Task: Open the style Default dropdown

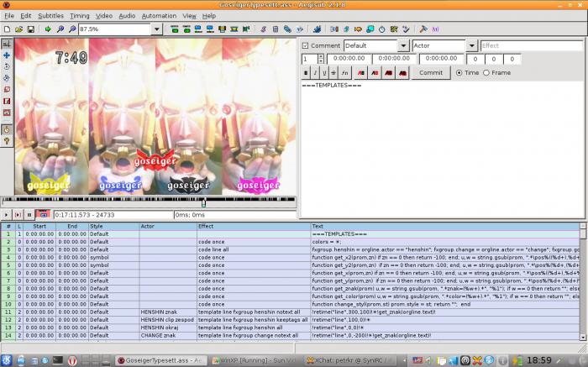Action: (403, 45)
